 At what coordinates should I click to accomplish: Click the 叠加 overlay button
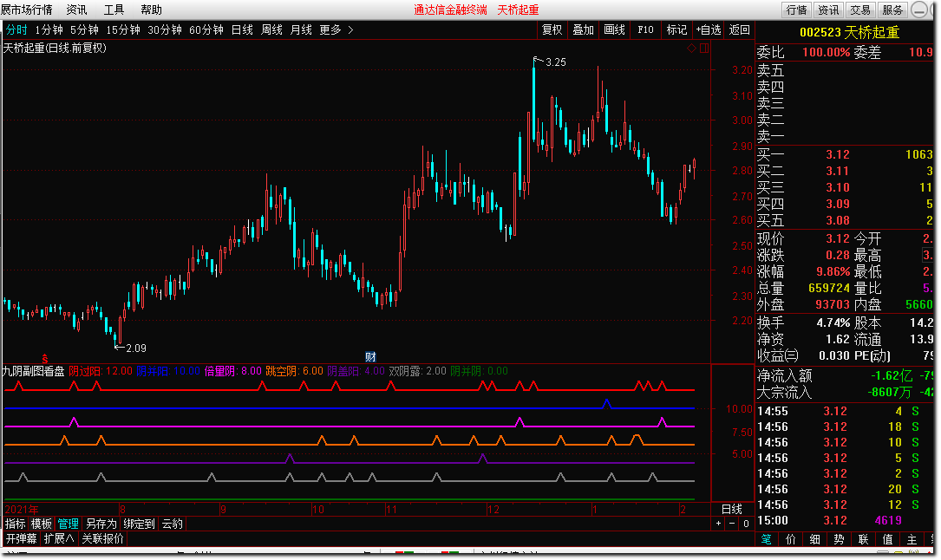click(x=583, y=29)
